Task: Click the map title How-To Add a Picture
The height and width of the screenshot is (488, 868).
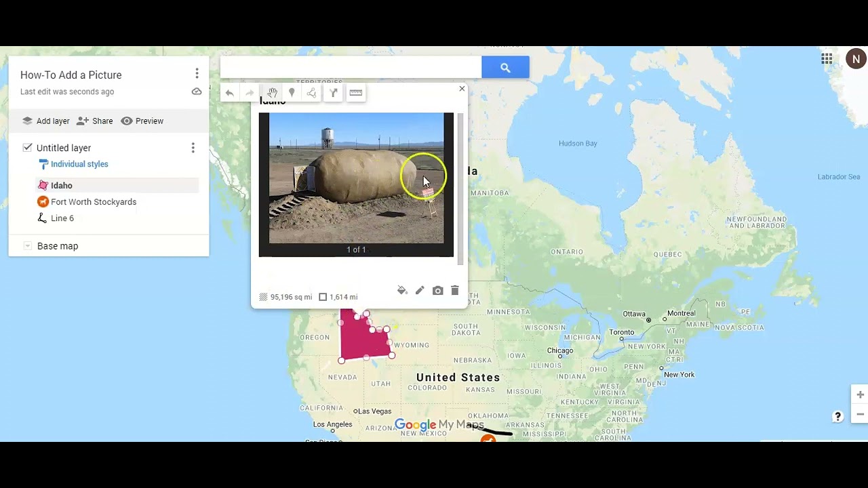Action: (x=71, y=75)
